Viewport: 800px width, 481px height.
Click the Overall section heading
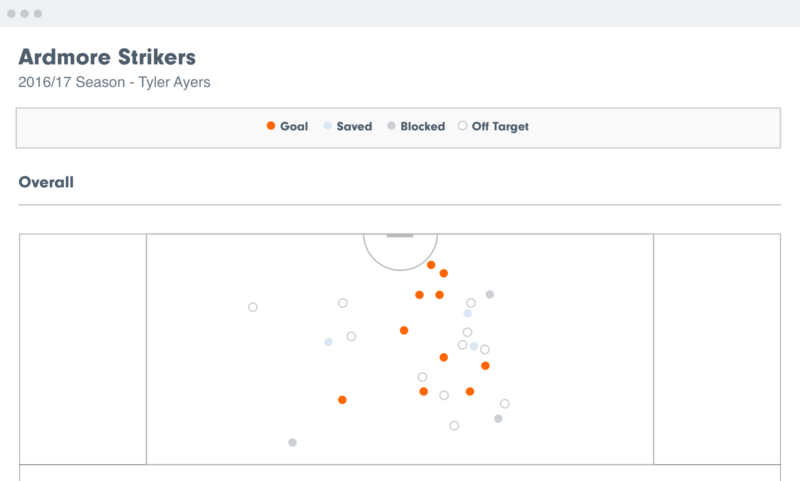click(46, 182)
